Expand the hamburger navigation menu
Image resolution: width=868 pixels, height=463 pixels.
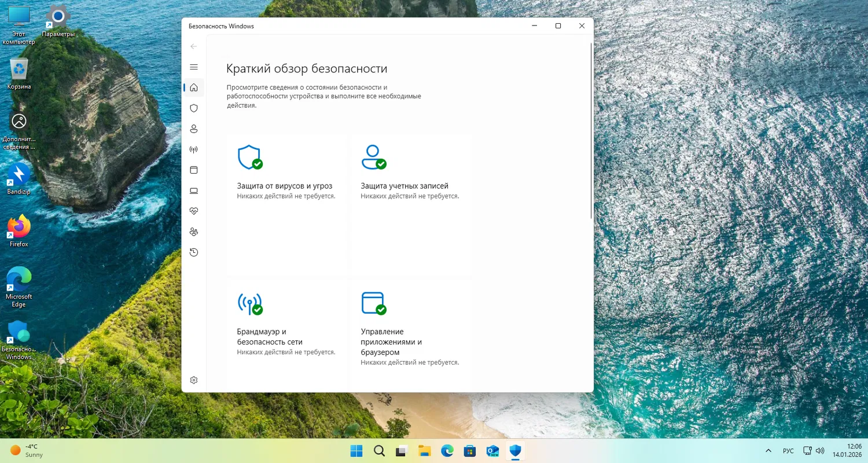pos(194,67)
